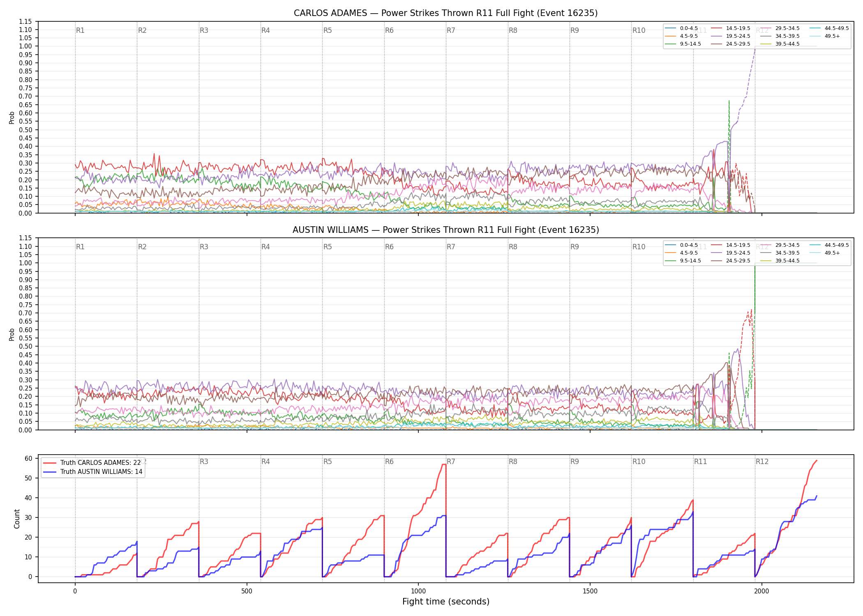This screenshot has height=616, width=863.
Task: Select legend entry 19.5-24.5 in the Carlos Adames chart
Action: click(x=731, y=36)
